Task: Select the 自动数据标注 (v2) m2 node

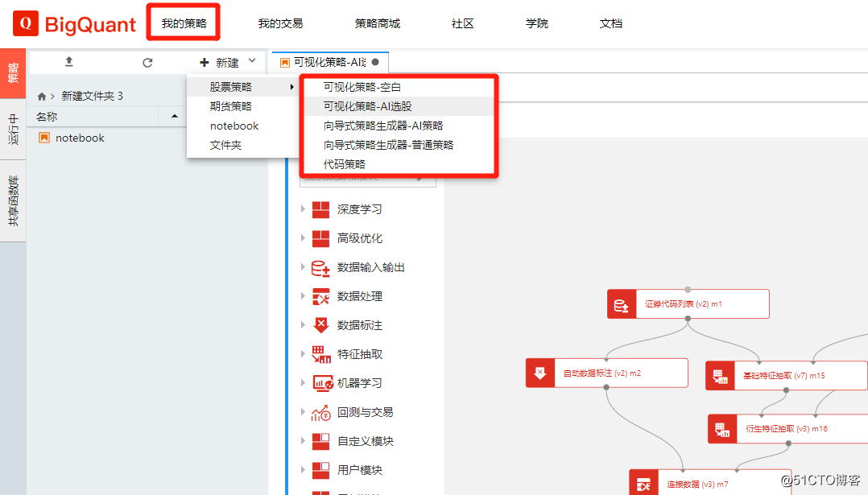Action: tap(607, 373)
